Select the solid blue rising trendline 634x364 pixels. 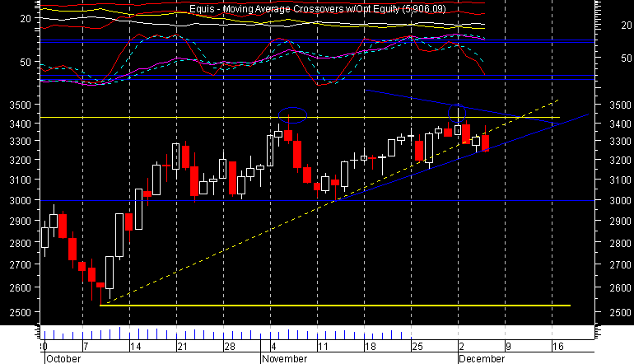(462, 158)
